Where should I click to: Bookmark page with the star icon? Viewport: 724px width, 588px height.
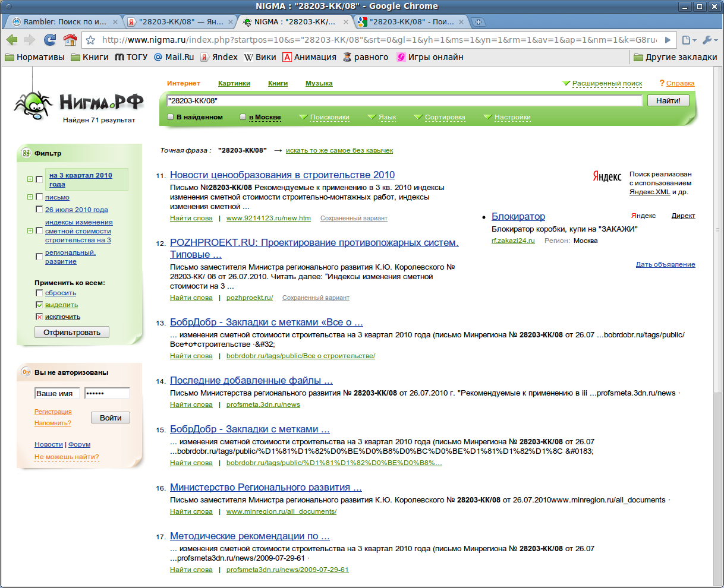coord(90,40)
